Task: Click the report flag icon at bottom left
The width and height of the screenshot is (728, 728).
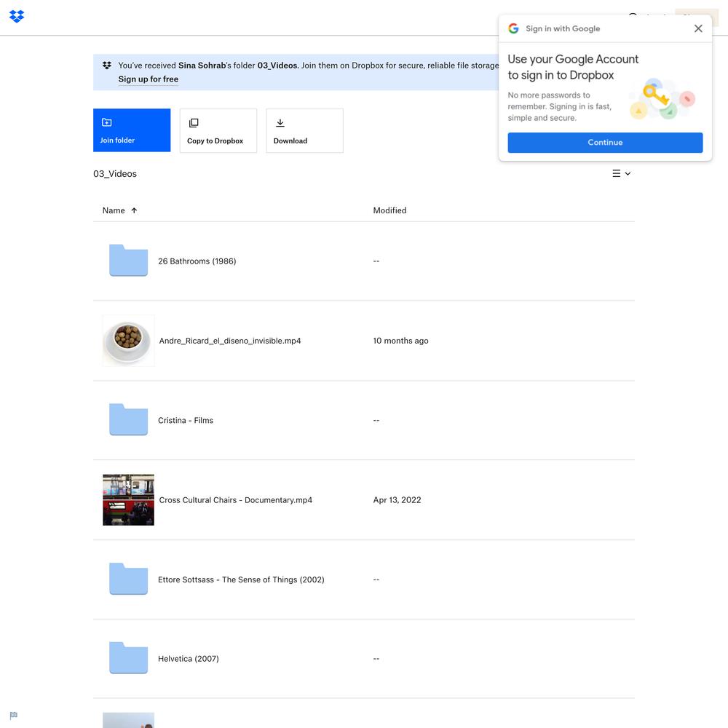Action: click(13, 716)
